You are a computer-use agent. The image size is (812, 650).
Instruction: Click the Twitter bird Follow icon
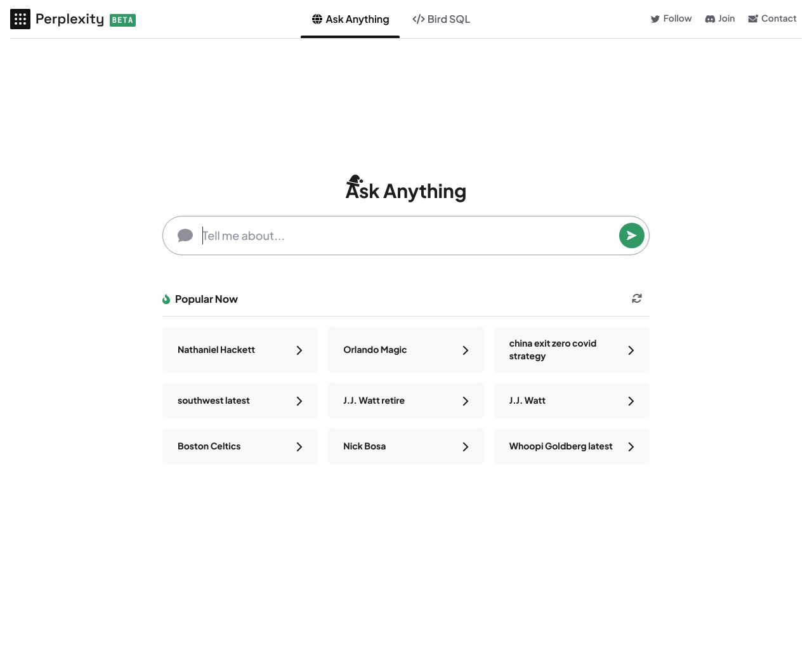(x=655, y=19)
